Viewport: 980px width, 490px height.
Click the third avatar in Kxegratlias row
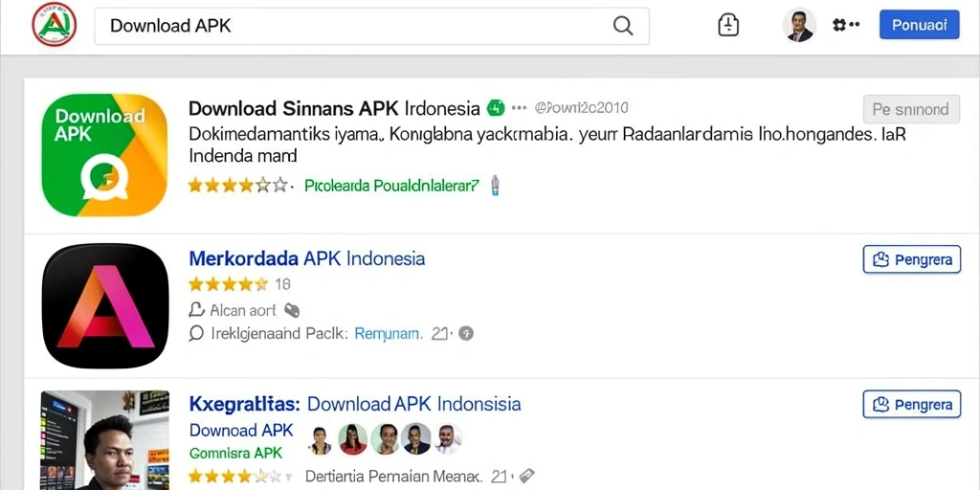(x=385, y=438)
